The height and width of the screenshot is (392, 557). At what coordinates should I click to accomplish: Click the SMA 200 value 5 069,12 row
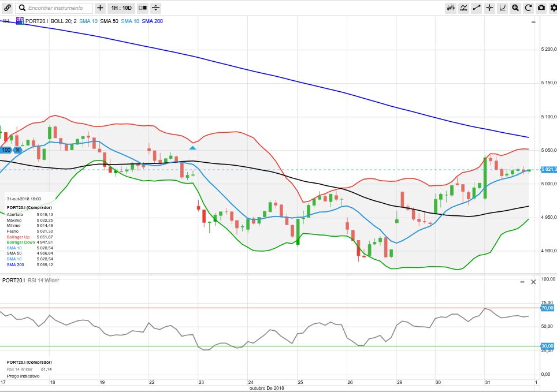(30, 264)
